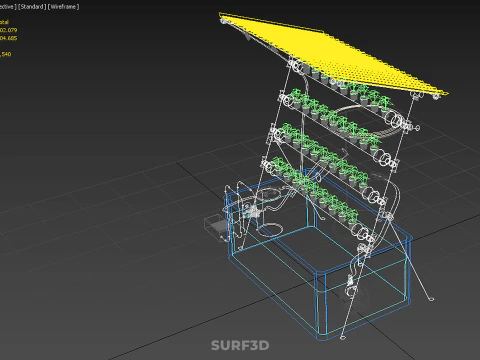This screenshot has width=480, height=360.
Task: Select the small gray box beside tank
Action: click(216, 227)
